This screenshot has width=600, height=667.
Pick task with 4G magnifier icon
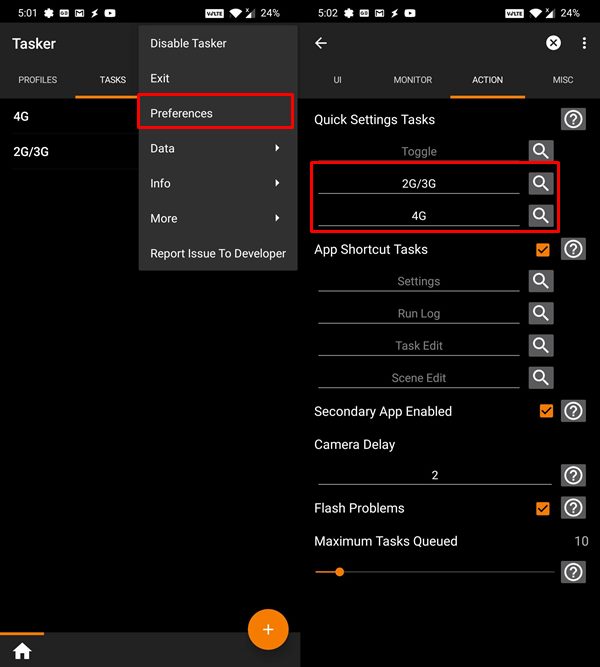pos(541,216)
